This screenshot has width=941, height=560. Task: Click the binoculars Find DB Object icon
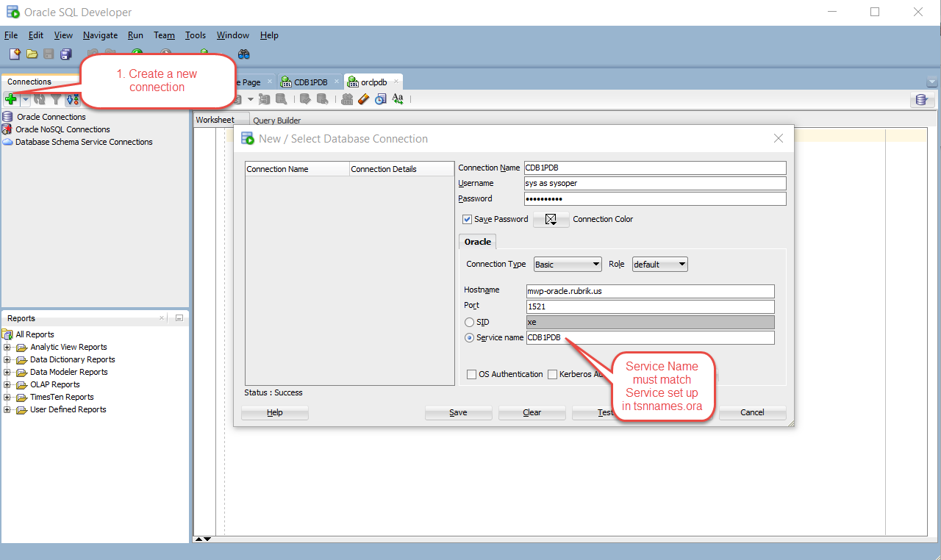244,54
